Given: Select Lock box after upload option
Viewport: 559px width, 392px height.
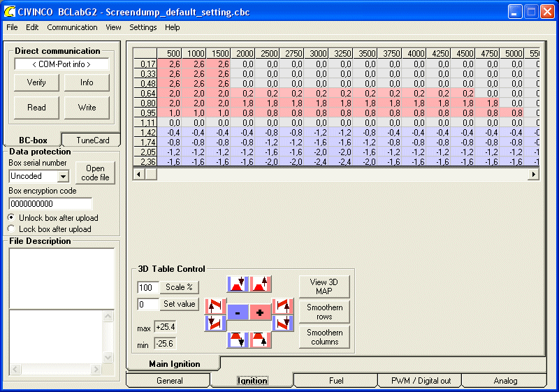Looking at the screenshot, I should [x=50, y=229].
